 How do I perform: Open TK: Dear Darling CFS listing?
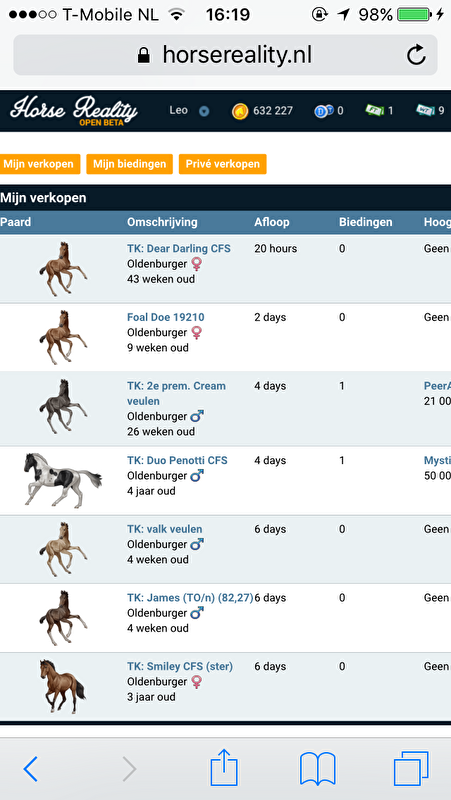pos(179,248)
